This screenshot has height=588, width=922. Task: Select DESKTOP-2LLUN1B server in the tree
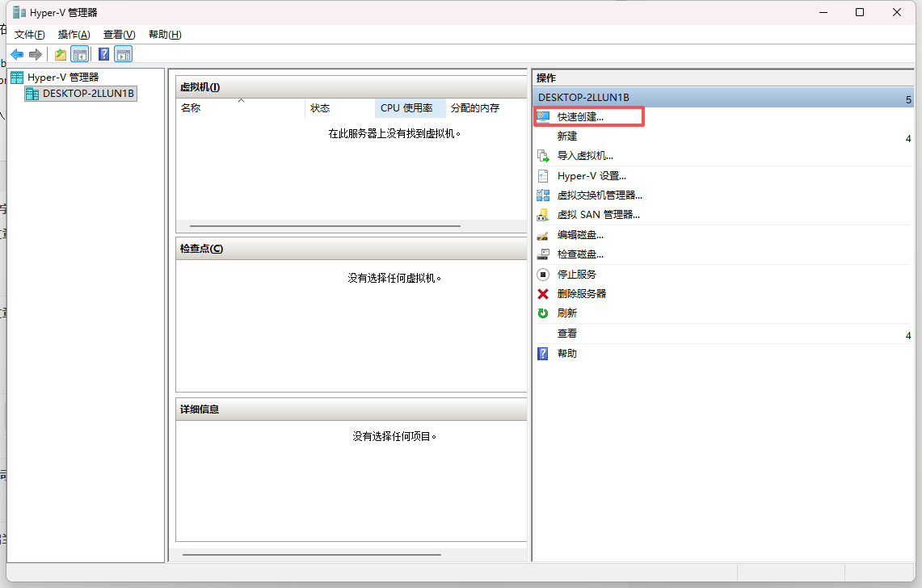click(x=88, y=94)
